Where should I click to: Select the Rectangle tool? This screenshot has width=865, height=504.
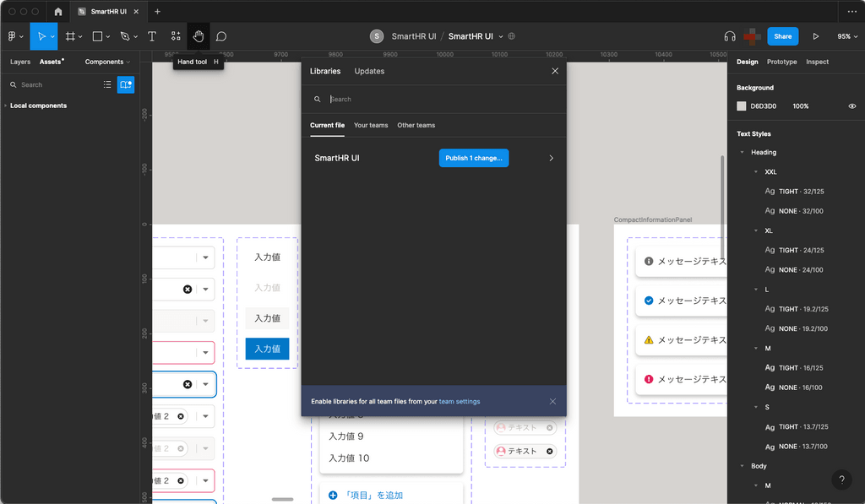[95, 35]
